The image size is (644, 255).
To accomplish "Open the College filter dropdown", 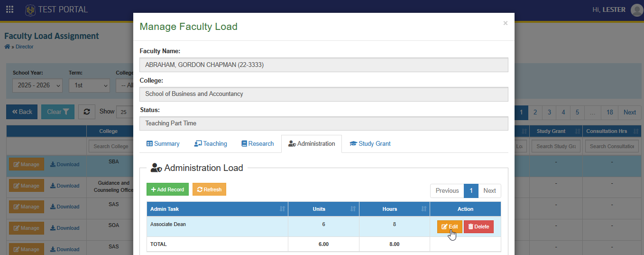I will tap(124, 85).
